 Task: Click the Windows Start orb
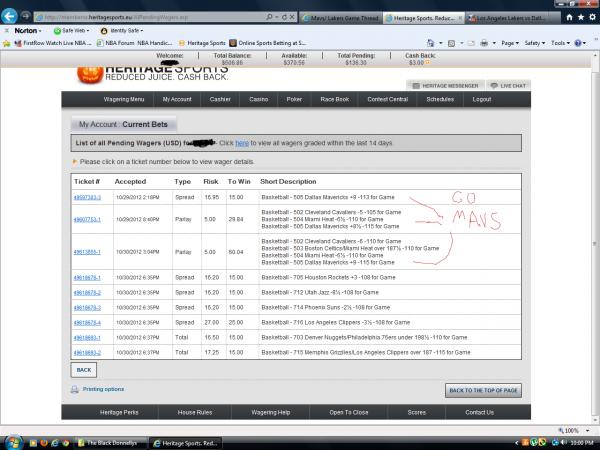[12, 441]
